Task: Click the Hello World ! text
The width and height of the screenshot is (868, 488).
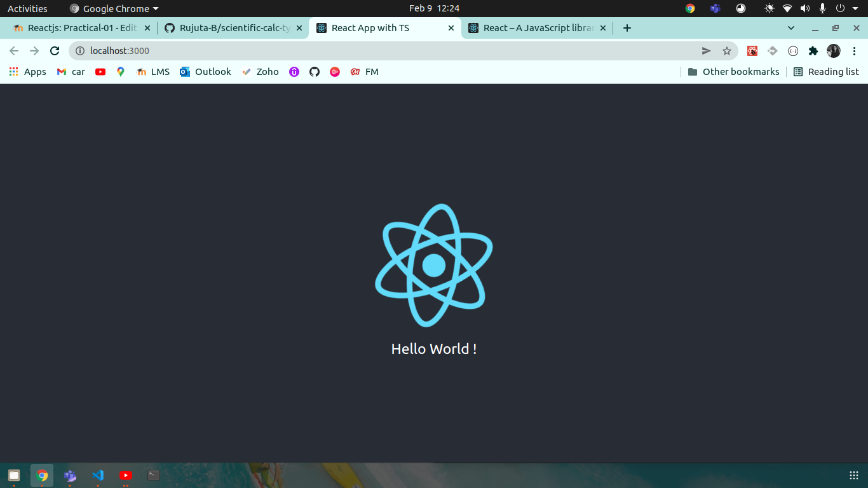Action: click(x=434, y=349)
